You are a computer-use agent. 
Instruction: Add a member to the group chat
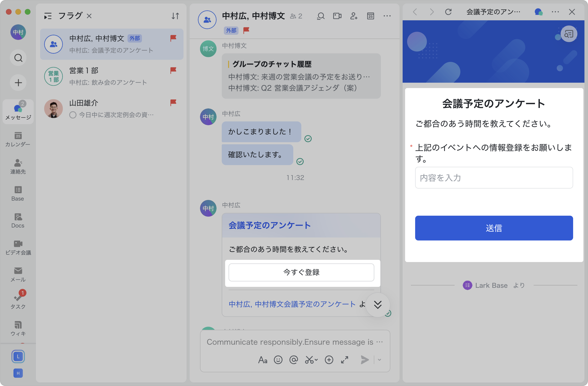click(354, 16)
